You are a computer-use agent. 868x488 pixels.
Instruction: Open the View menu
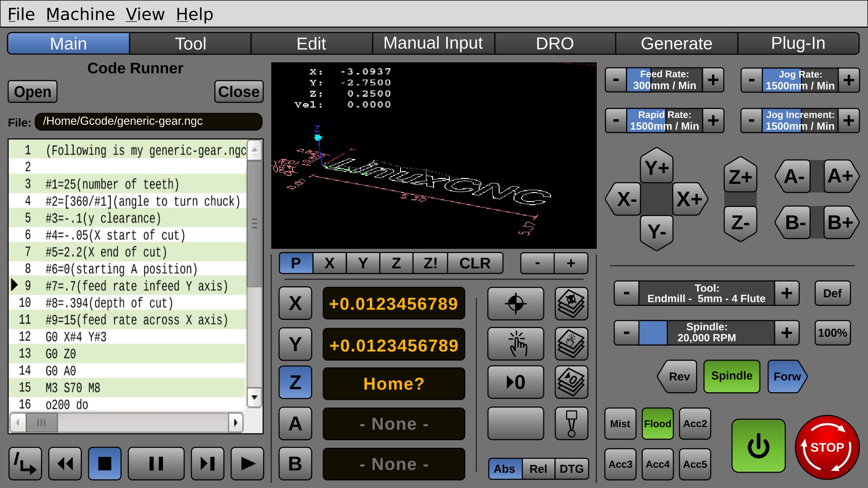pyautogui.click(x=145, y=14)
